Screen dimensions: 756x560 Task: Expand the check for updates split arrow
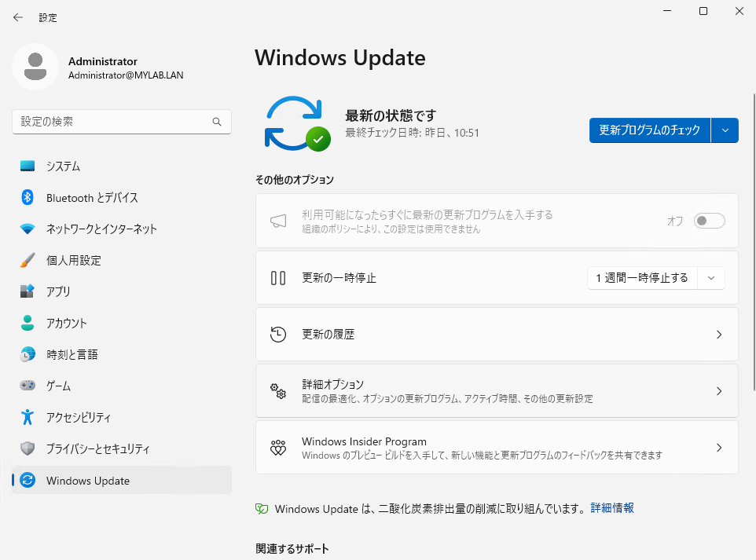pos(725,130)
